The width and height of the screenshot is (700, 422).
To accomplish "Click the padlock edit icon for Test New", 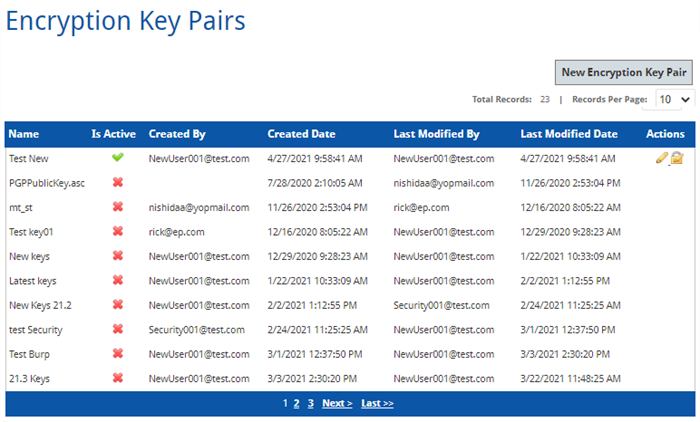I will 677,158.
